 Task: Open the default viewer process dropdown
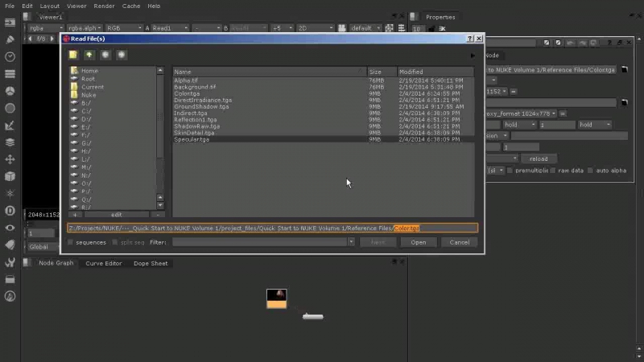(365, 28)
